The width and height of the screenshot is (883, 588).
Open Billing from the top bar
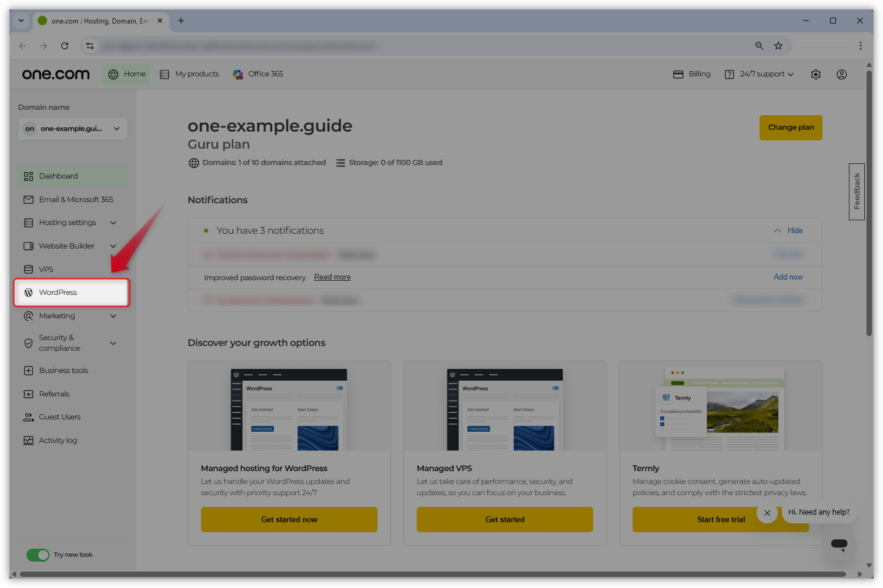point(692,74)
